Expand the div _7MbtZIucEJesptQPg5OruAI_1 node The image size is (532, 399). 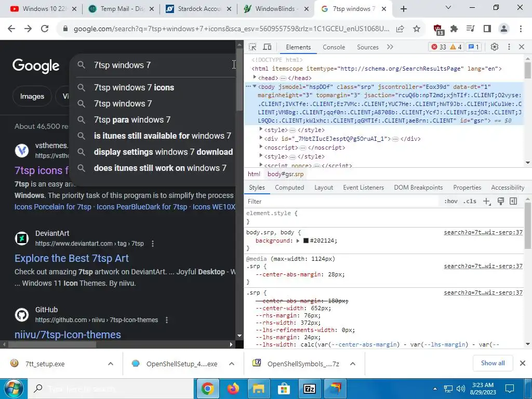pyautogui.click(x=261, y=138)
